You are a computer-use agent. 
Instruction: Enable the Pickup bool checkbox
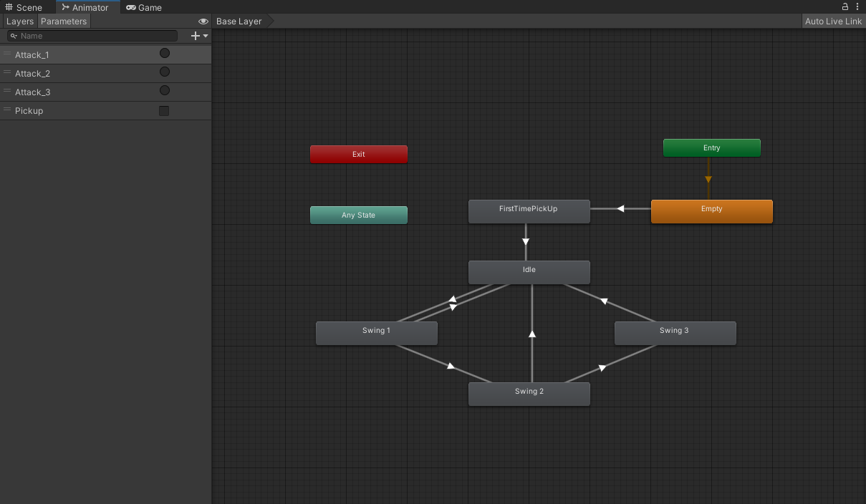pos(164,111)
